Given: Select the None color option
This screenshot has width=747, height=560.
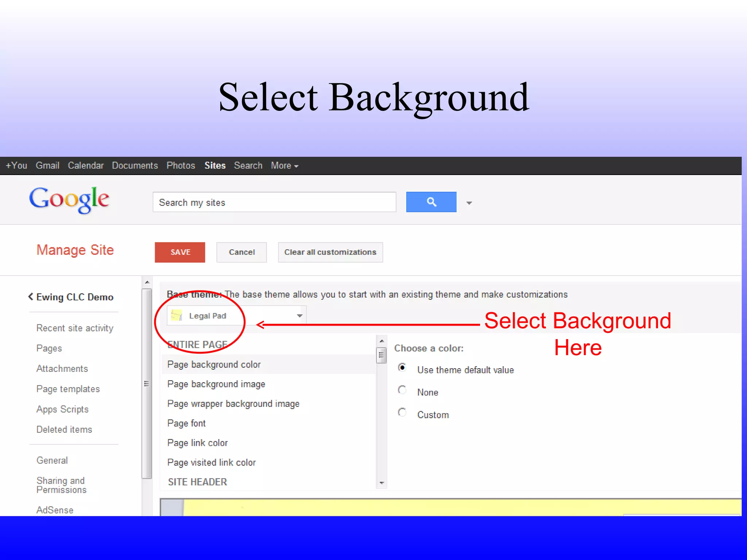Looking at the screenshot, I should [x=402, y=390].
